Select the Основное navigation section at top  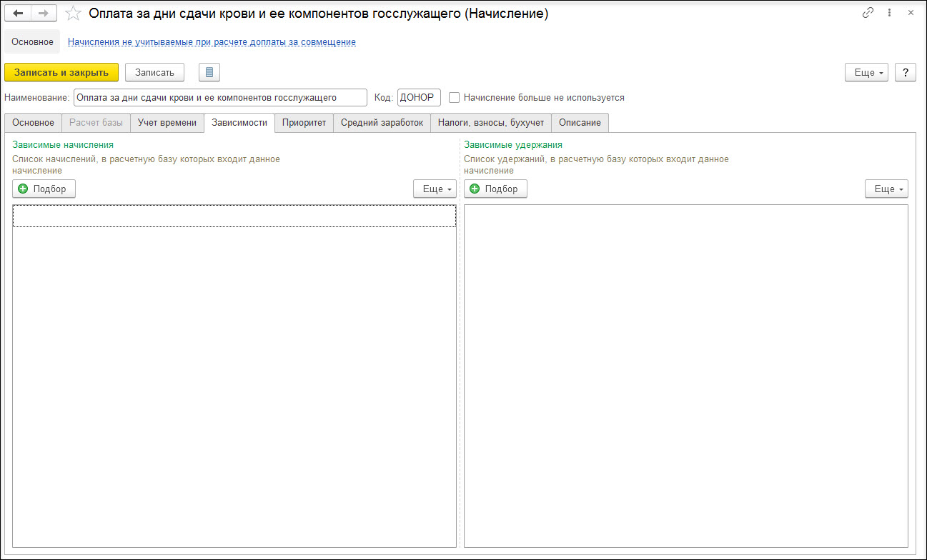32,42
